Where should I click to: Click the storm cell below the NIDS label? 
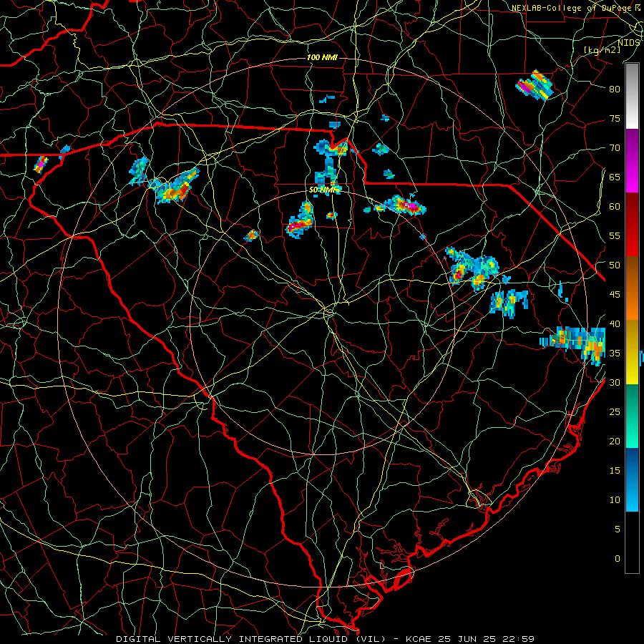pyautogui.click(x=535, y=85)
